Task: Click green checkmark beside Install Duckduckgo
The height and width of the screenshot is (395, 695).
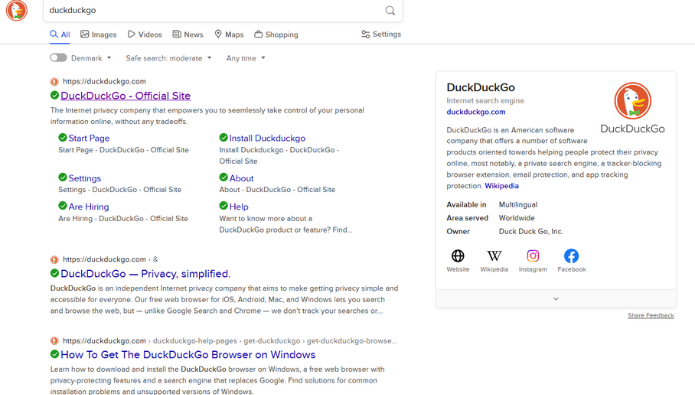Action: click(x=223, y=137)
